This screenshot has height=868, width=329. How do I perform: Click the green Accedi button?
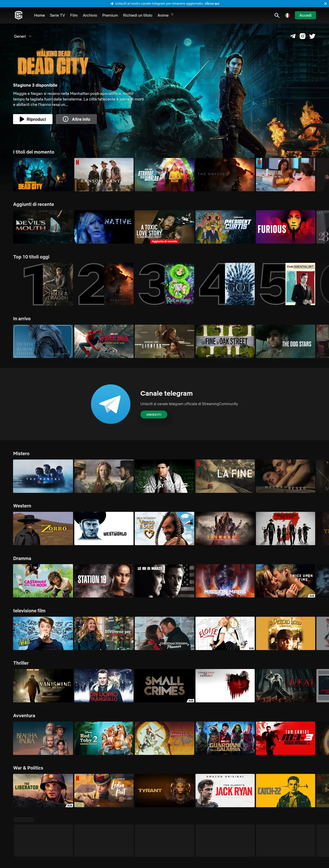click(305, 15)
